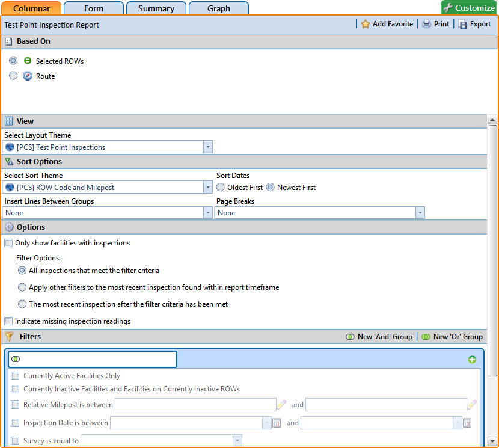
Task: Open second Inspection Date dropdown arrow
Action: click(x=458, y=423)
